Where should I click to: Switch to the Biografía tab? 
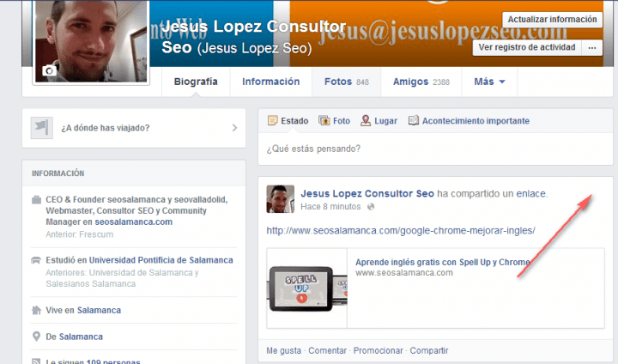click(196, 82)
